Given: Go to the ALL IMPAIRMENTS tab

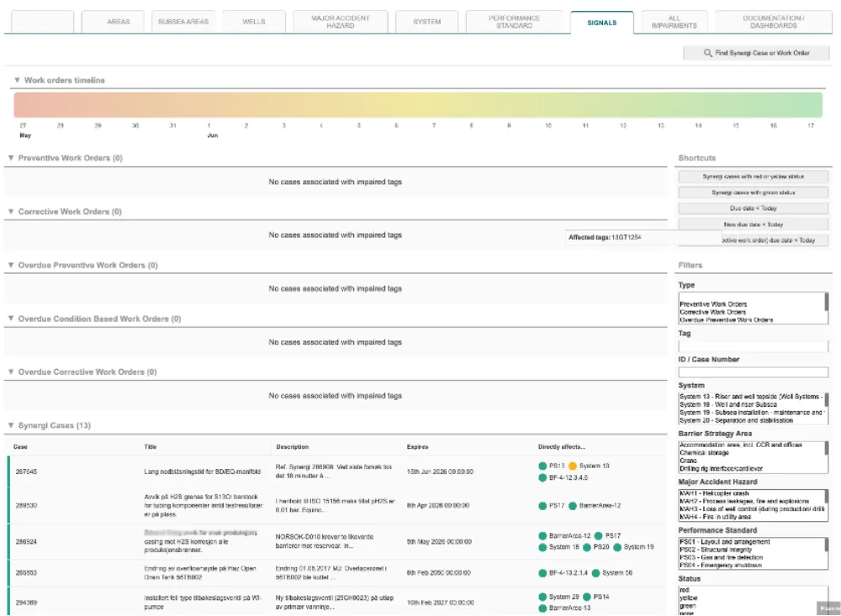Looking at the screenshot, I should [x=674, y=22].
